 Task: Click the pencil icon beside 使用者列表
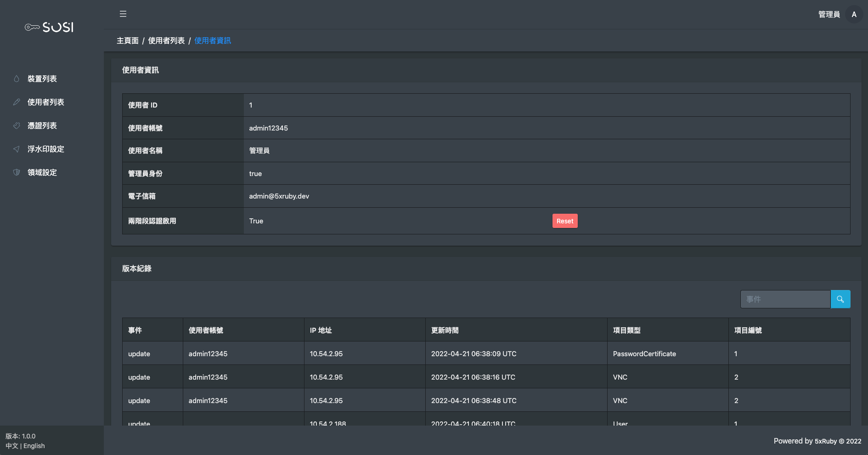(x=17, y=102)
